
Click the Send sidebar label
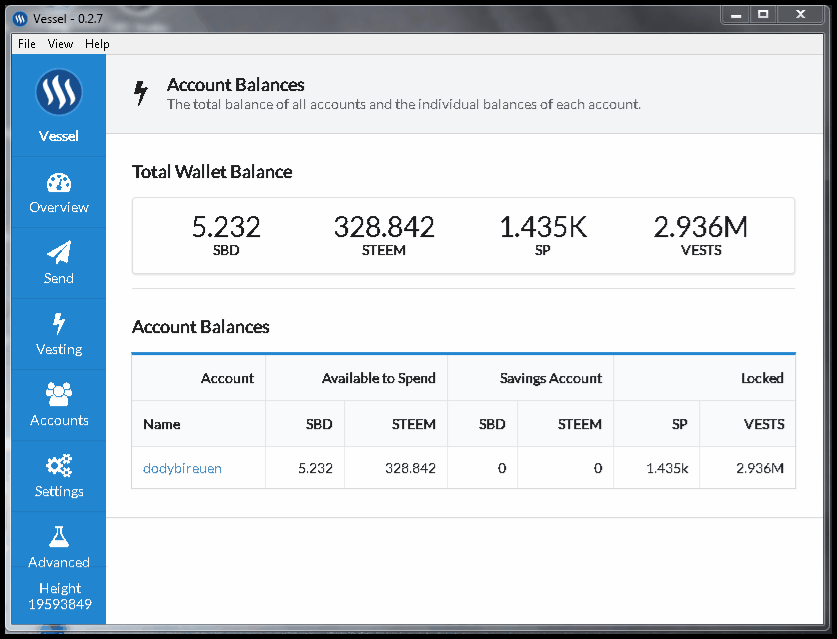pos(59,278)
